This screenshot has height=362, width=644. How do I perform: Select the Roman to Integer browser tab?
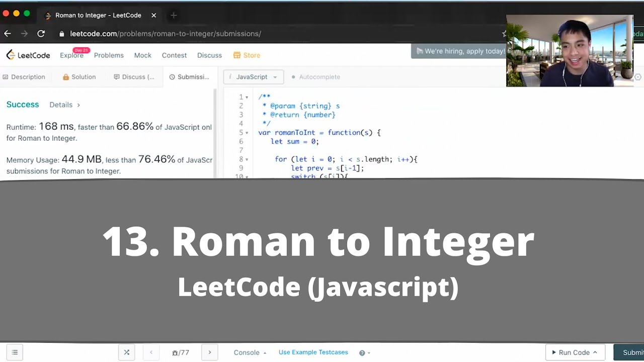coord(99,16)
